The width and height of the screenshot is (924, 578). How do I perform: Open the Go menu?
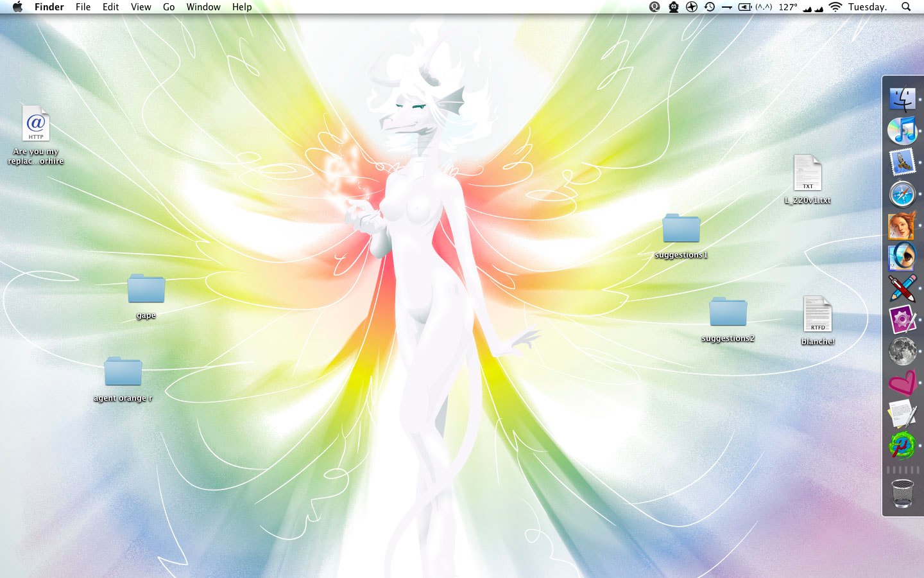click(169, 7)
